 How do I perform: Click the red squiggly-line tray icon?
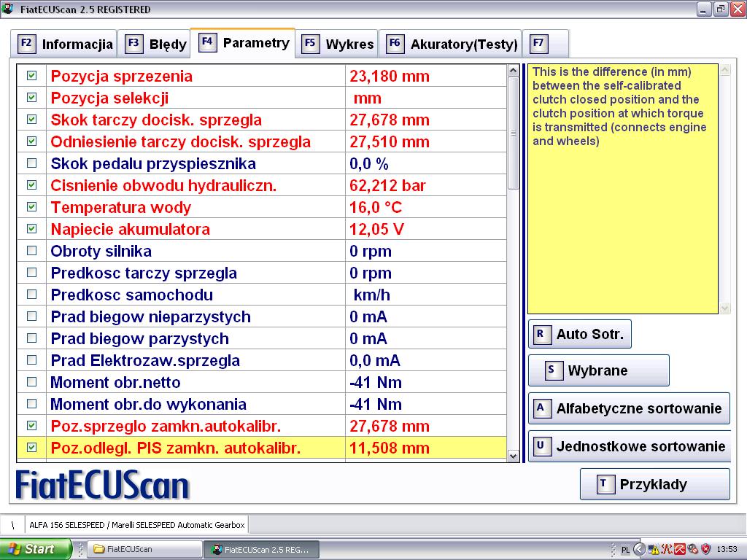[x=667, y=550]
